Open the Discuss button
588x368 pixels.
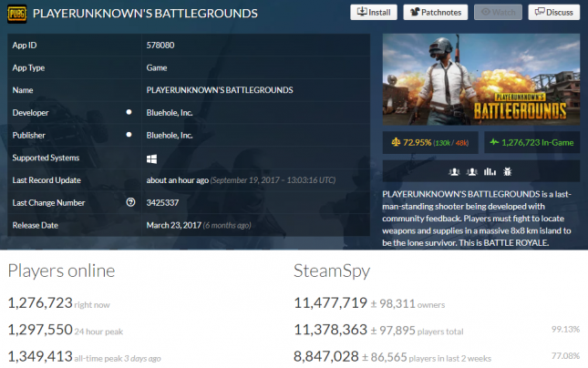click(554, 13)
